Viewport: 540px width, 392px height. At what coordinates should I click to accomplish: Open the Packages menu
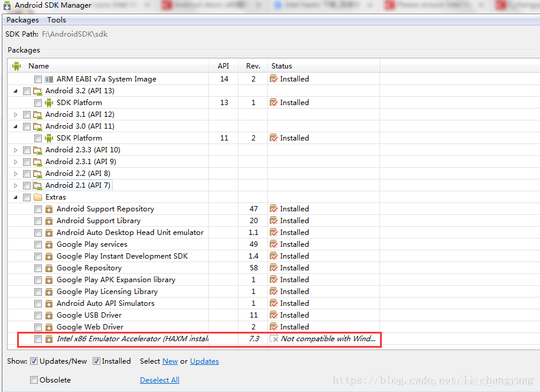pos(22,19)
